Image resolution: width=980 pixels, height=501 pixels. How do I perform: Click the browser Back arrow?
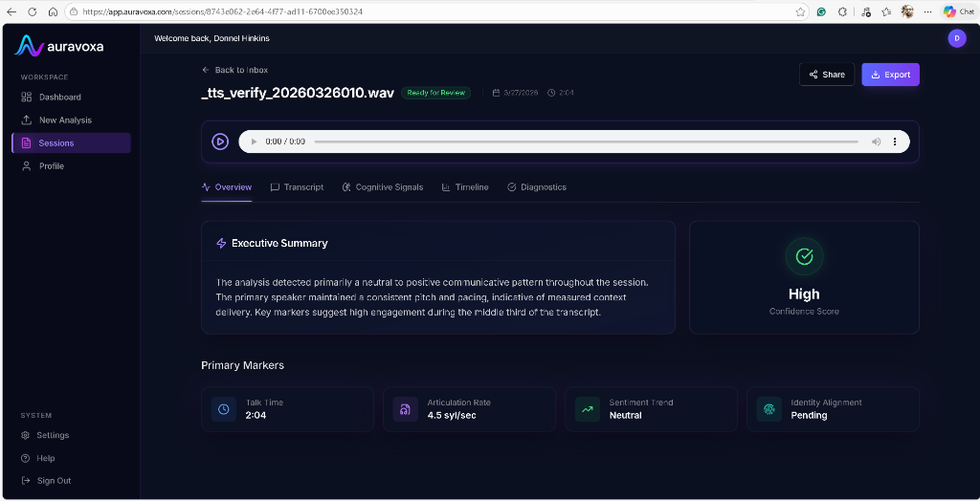11,11
